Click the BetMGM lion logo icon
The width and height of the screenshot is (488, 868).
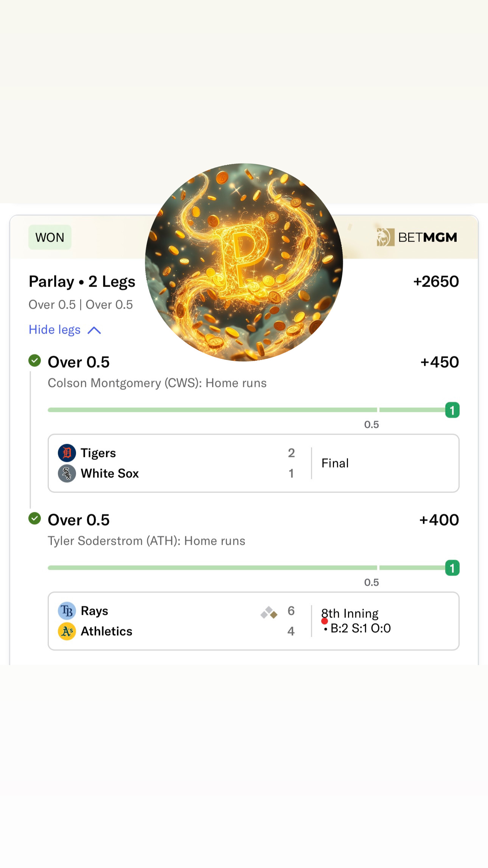pyautogui.click(x=385, y=237)
